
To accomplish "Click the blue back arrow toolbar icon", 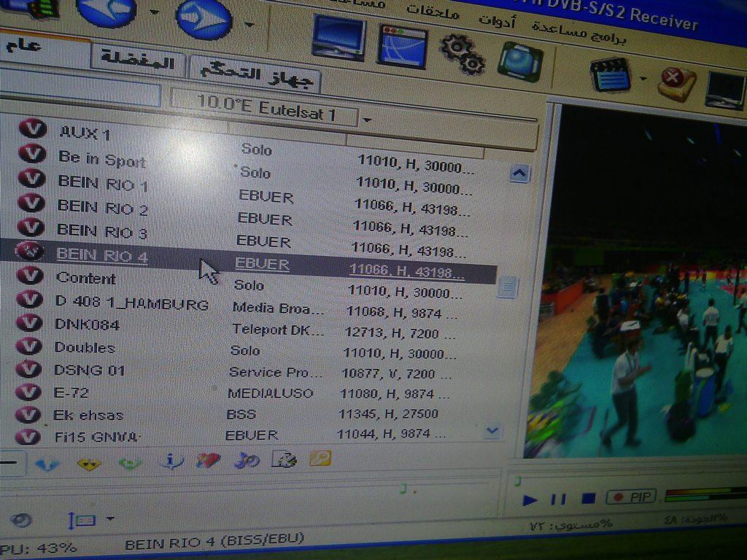I will (x=106, y=10).
